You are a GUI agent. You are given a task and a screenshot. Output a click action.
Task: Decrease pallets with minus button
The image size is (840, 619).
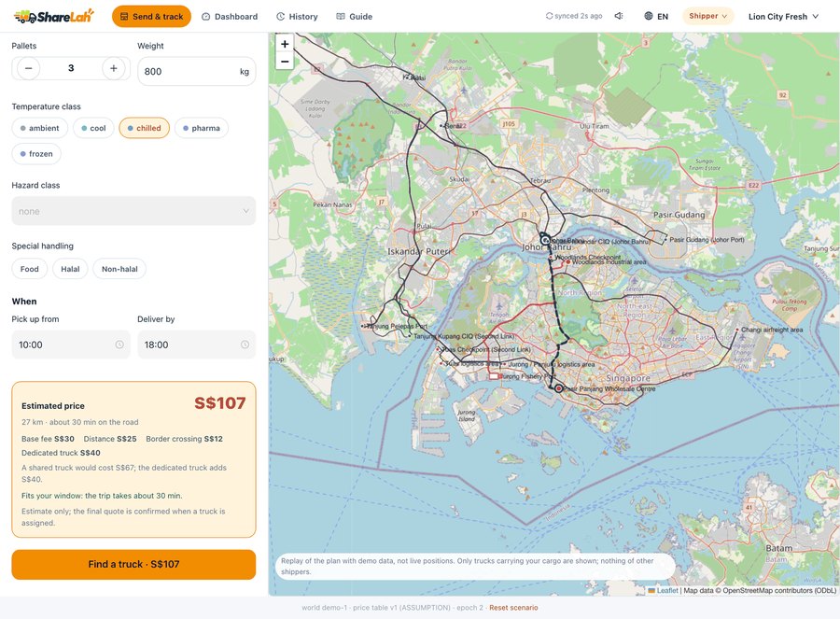tap(28, 68)
